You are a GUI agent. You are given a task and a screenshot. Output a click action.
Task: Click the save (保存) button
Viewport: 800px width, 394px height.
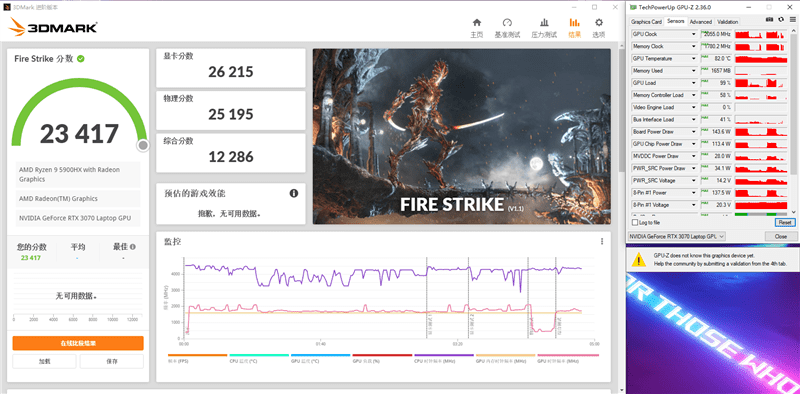pos(112,361)
